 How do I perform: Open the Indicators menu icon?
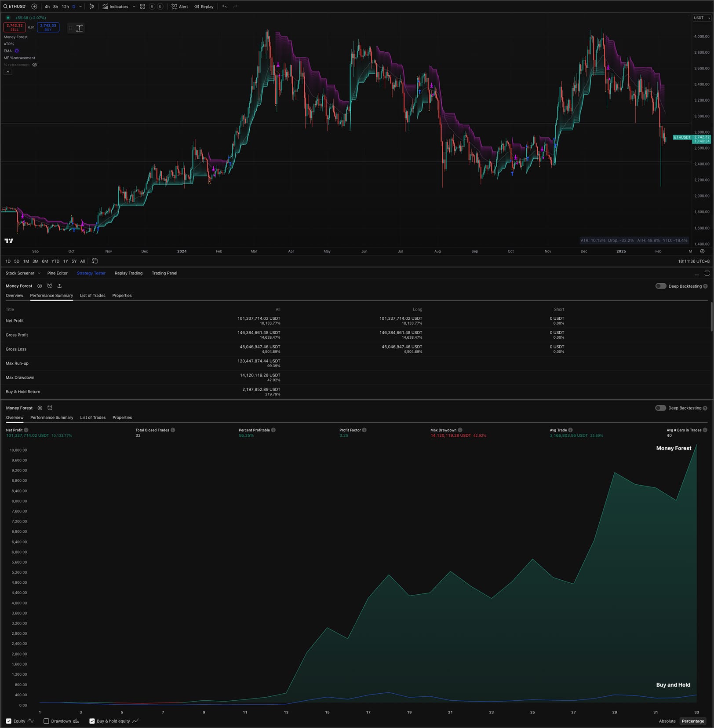[106, 7]
